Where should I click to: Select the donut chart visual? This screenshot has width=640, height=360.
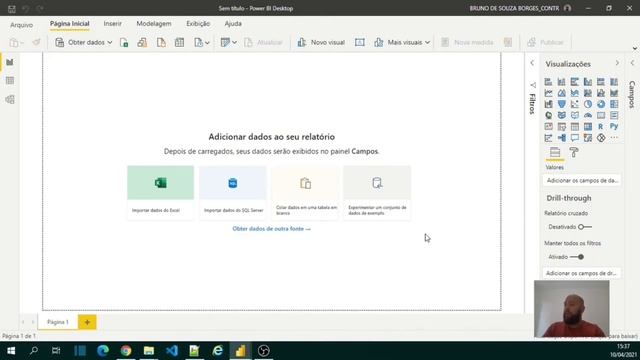(601, 104)
